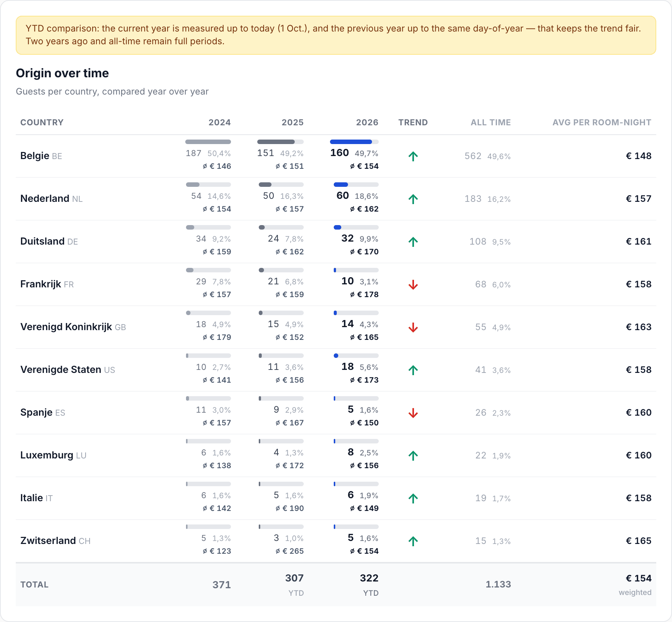The width and height of the screenshot is (672, 622).
Task: Click the blue 2026 bar for Belgie
Action: coord(351,142)
